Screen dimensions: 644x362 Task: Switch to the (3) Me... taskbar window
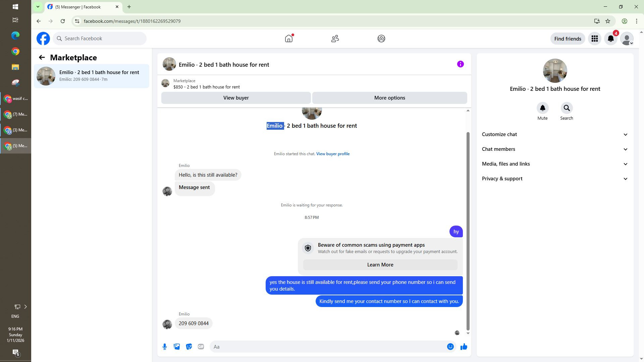click(x=15, y=130)
